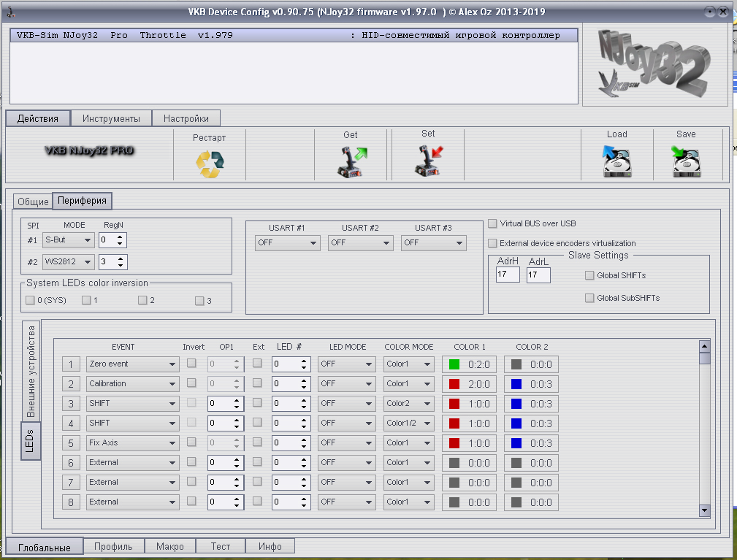
Task: Click the Set joystick icon
Action: point(428,161)
